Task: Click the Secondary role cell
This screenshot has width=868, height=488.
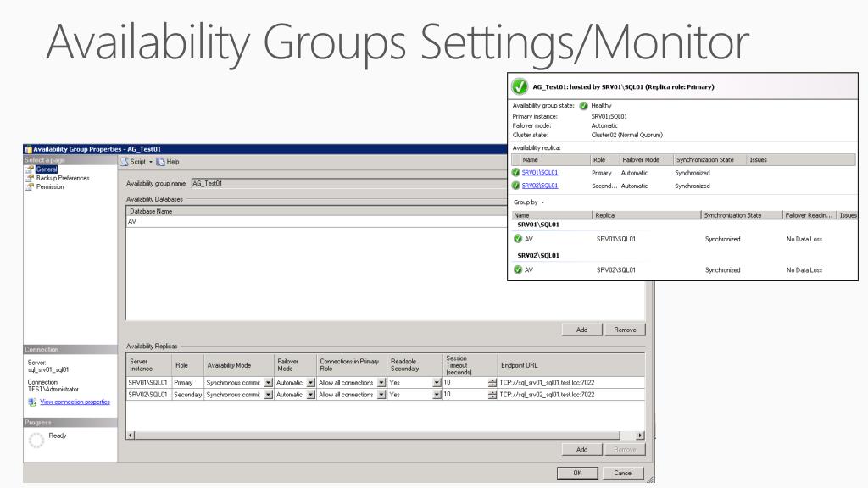Action: point(187,395)
